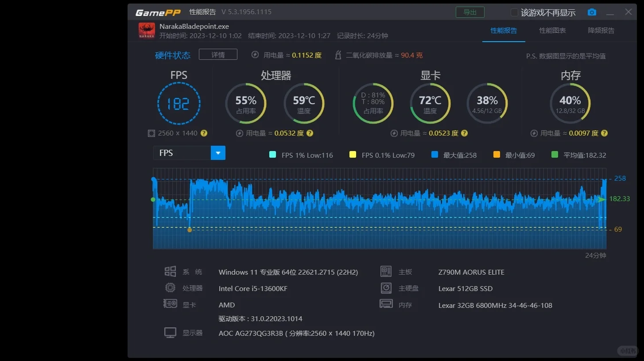Click the AOC AG273QG3R3B monitor text
The width and height of the screenshot is (644, 361).
296,333
